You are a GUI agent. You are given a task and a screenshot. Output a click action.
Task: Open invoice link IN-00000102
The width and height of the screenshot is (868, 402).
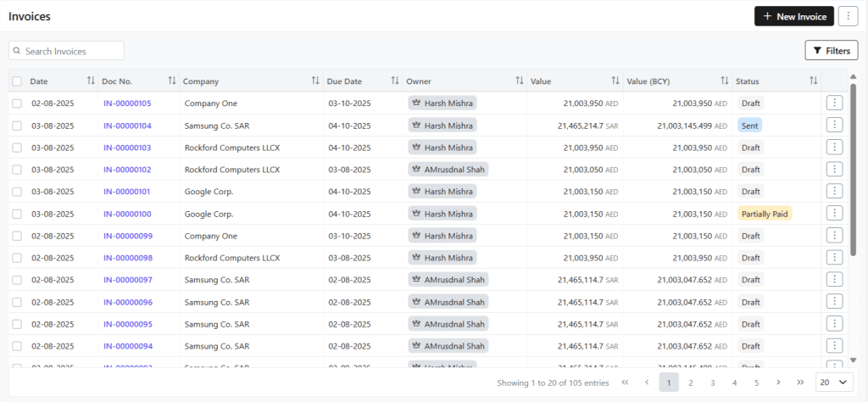[127, 170]
